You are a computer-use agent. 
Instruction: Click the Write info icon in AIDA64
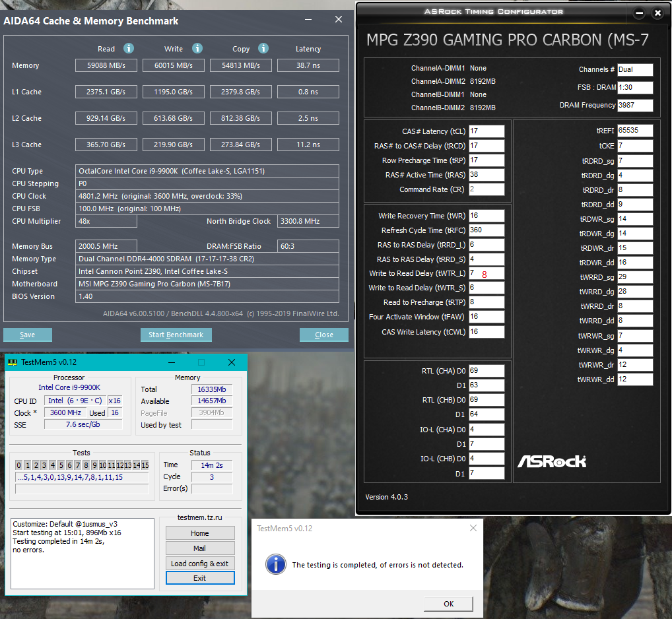point(197,48)
